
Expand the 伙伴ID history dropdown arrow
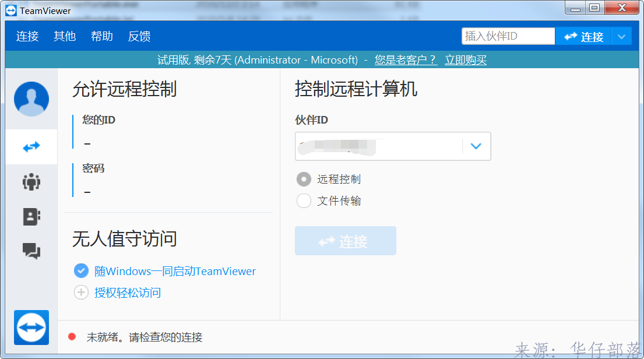pos(476,146)
